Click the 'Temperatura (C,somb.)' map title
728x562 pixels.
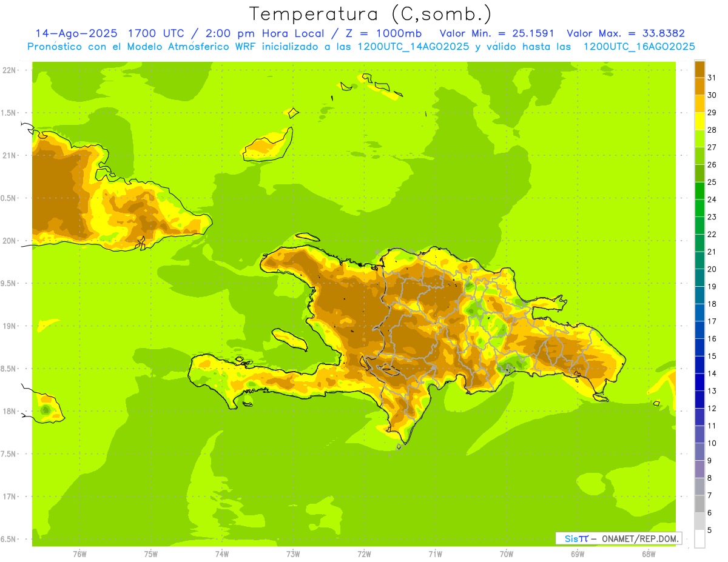(371, 14)
